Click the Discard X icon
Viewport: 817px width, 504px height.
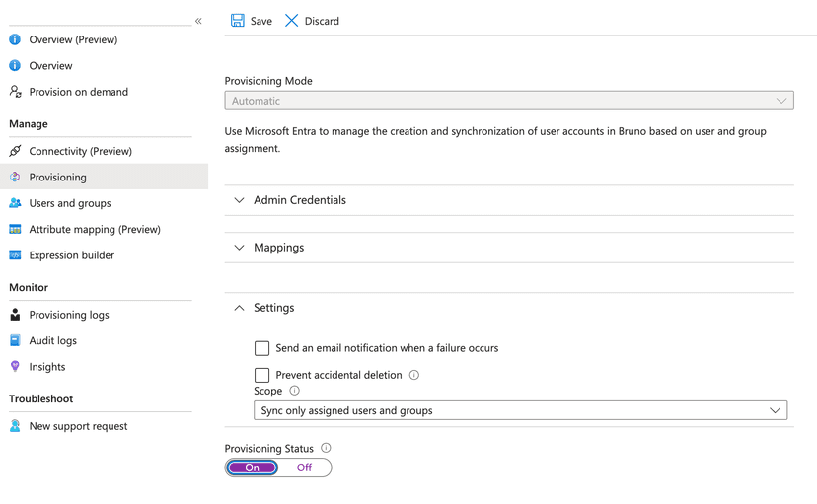click(x=292, y=21)
